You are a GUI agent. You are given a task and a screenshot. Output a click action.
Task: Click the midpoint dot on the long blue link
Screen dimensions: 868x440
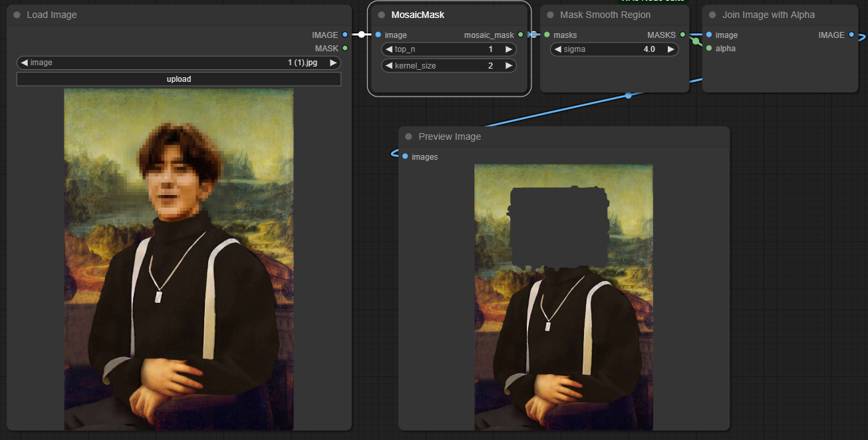tap(628, 96)
